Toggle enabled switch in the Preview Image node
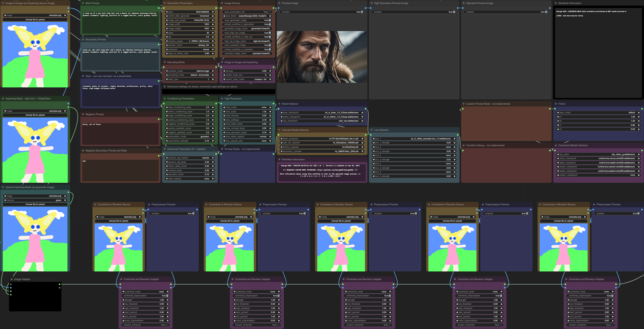Viewport: 644px width, 329px height. click(362, 12)
